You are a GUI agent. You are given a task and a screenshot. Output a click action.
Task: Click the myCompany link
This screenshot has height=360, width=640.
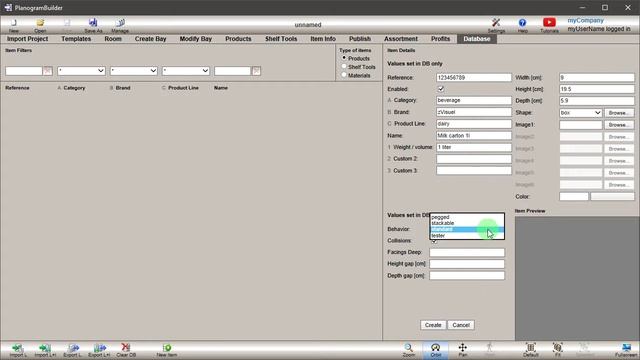click(585, 20)
